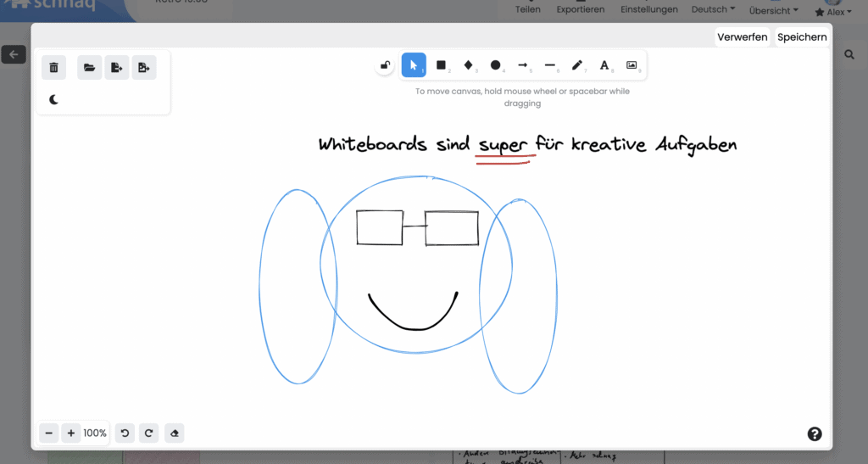Select the freehand pencil draw tool
Viewport: 868px width, 464px height.
(577, 65)
